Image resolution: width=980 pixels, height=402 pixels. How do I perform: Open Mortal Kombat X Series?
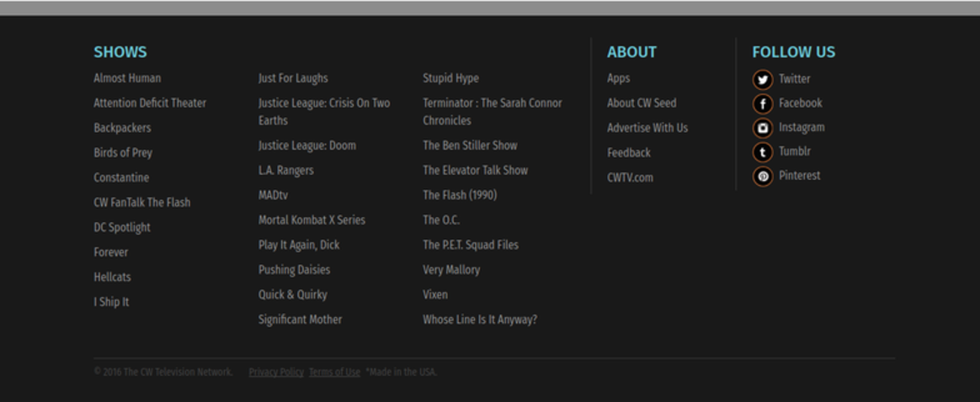pyautogui.click(x=312, y=220)
